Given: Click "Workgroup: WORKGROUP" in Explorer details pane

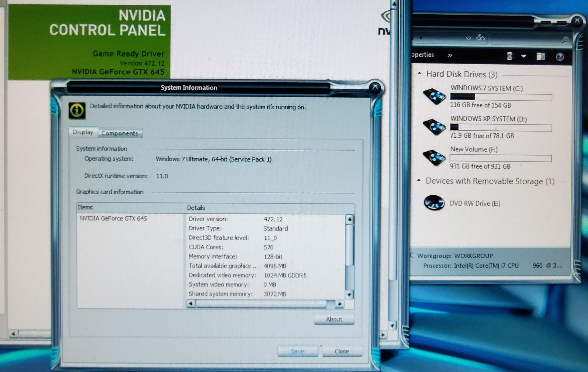Looking at the screenshot, I should 455,256.
